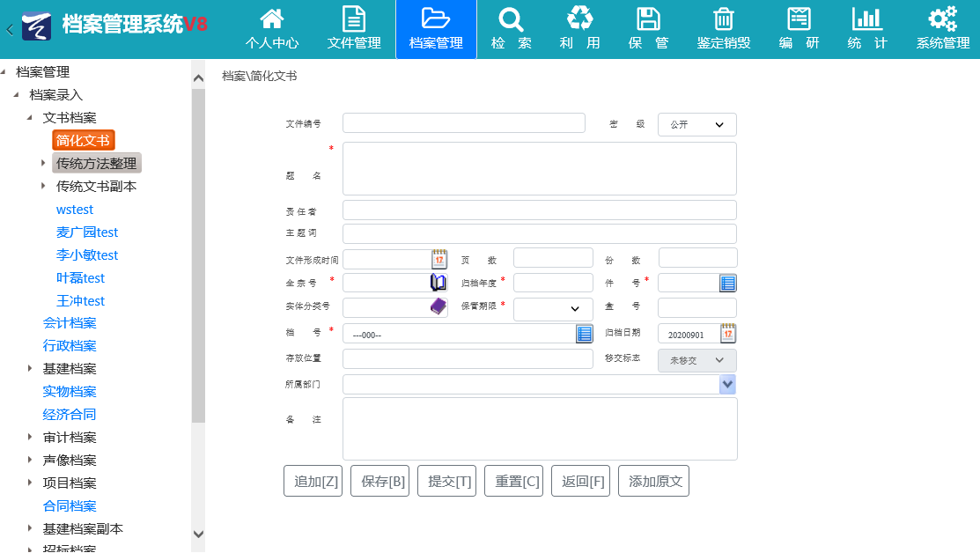Expand the 传统方法整理 tree node
The height and width of the screenshot is (553, 980).
pos(43,163)
